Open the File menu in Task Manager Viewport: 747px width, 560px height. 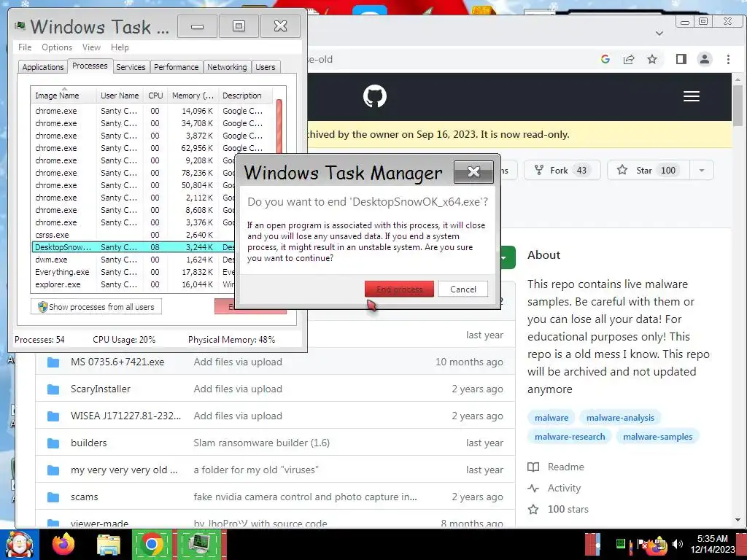[x=25, y=47]
